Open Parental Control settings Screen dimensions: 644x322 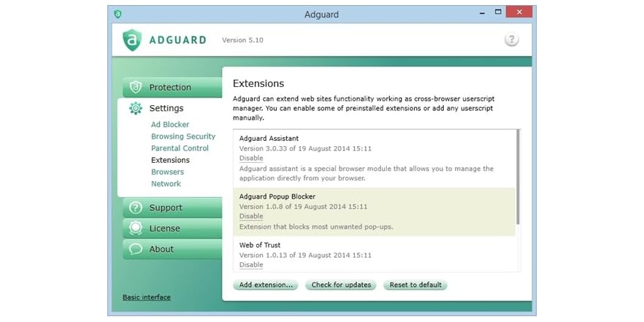coord(180,148)
